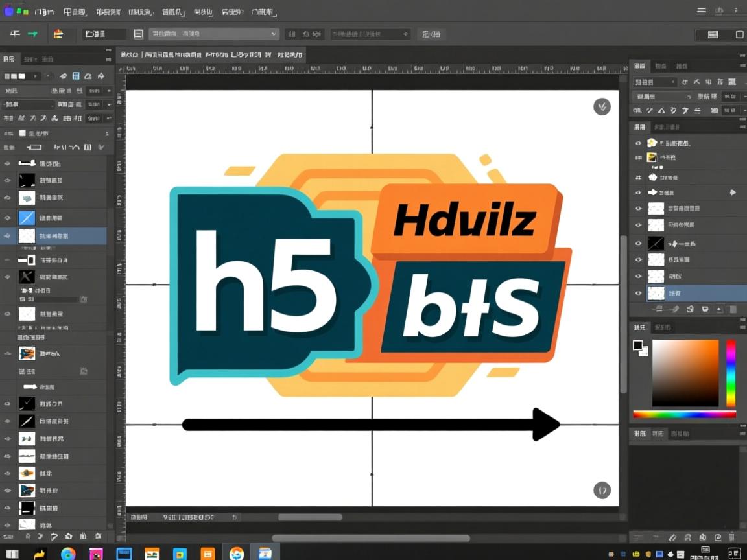
Task: Open the preset picker dropdown in the options bar
Action: (x=273, y=34)
